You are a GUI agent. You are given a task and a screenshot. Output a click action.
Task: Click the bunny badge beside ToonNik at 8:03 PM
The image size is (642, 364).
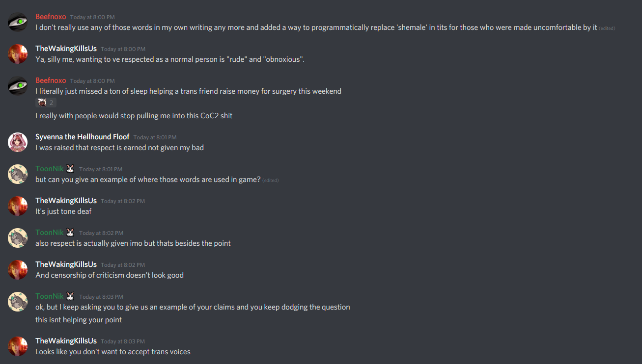pyautogui.click(x=71, y=296)
